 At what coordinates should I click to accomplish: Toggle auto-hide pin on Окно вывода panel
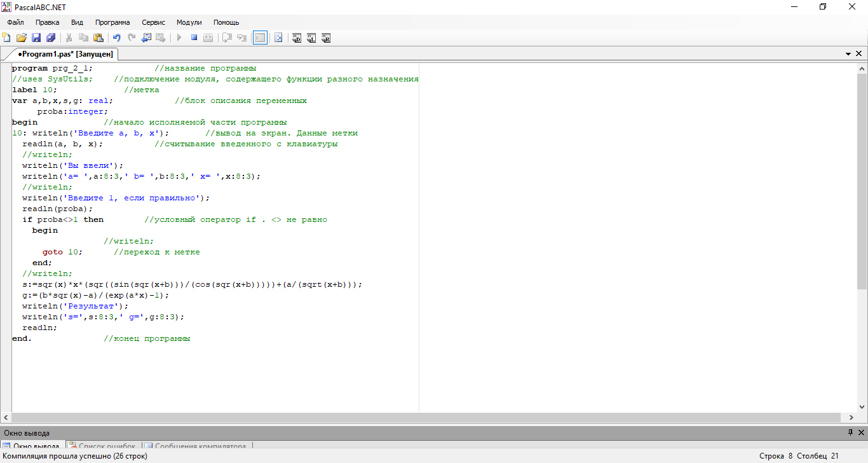[x=850, y=432]
